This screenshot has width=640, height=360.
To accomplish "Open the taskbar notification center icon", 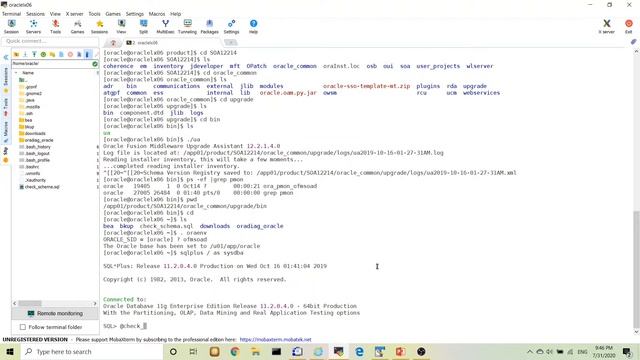I will click(627, 351).
